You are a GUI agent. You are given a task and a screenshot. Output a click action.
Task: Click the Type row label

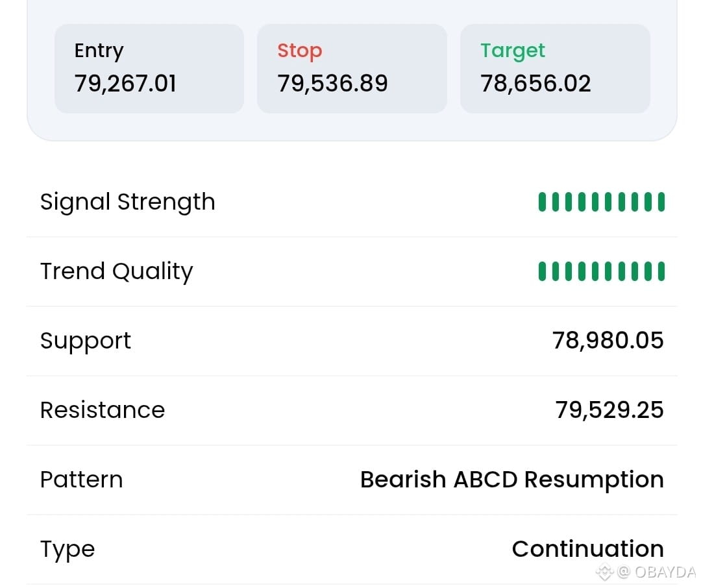pos(68,550)
